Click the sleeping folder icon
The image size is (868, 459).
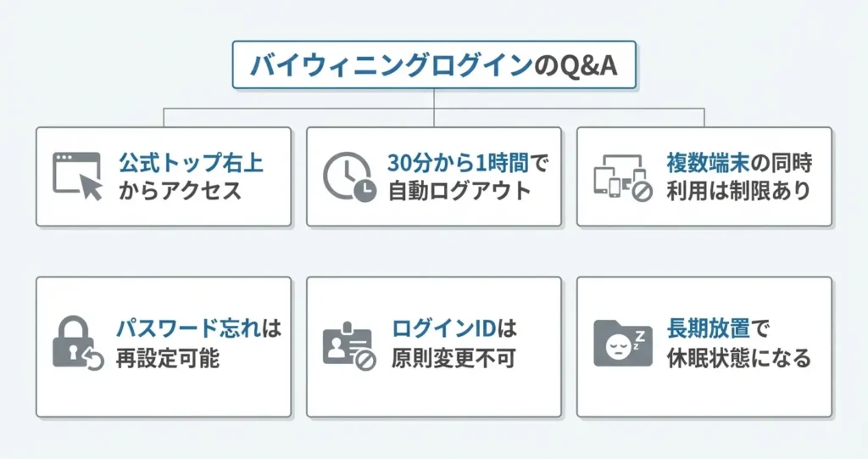[618, 344]
